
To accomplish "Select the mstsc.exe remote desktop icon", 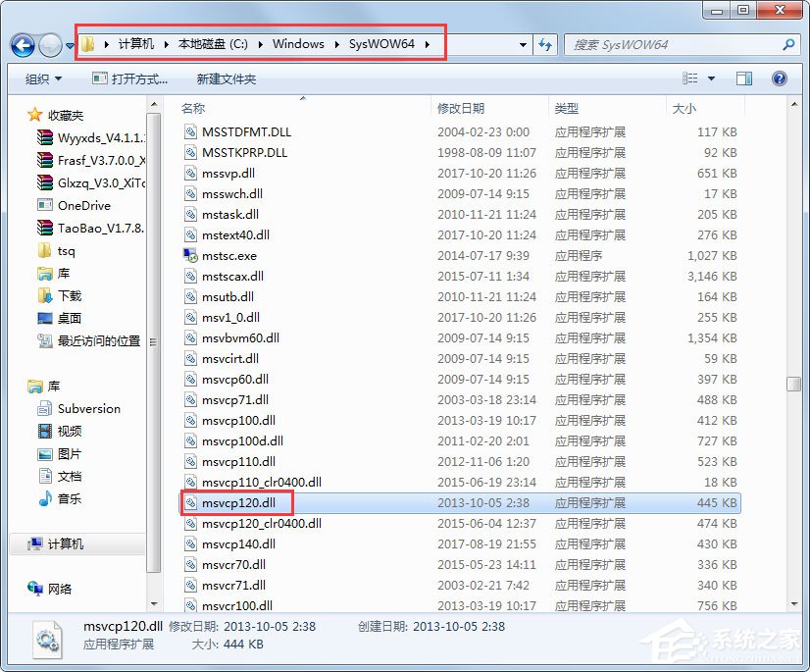I will [x=191, y=256].
